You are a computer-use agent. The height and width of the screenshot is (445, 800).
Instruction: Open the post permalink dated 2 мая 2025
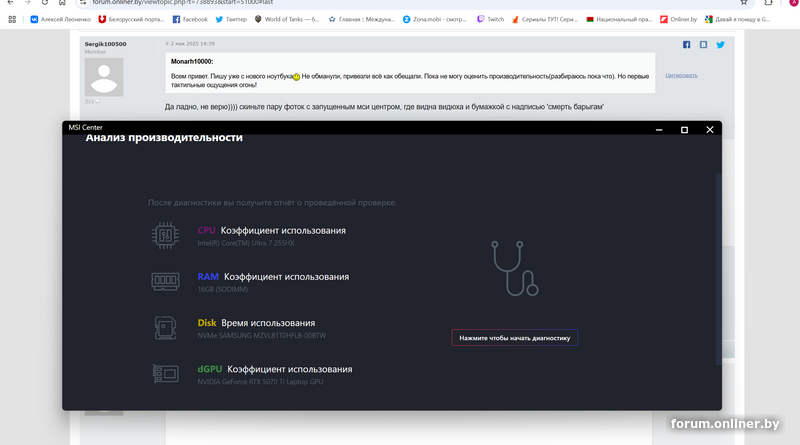[190, 44]
